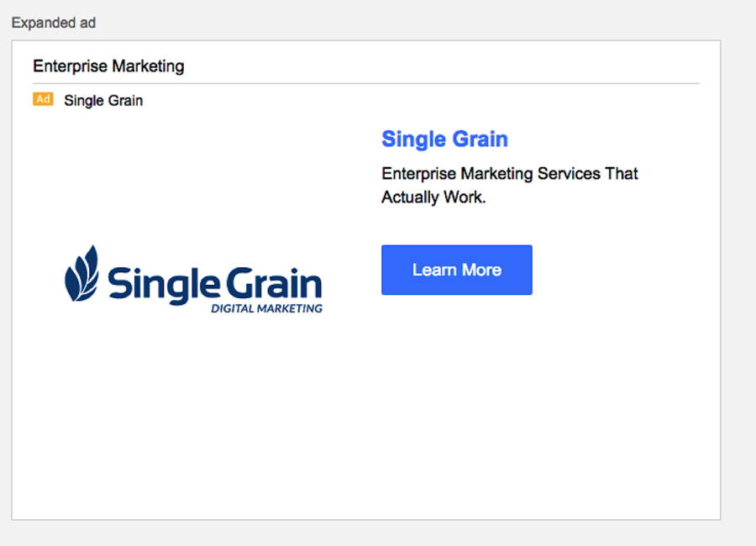Click the blue Learn More button
Viewport: 756px width, 546px height.
(x=456, y=270)
